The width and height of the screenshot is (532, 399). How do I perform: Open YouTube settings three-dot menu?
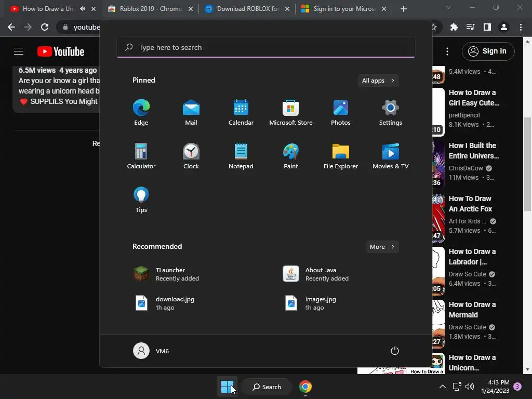[447, 51]
